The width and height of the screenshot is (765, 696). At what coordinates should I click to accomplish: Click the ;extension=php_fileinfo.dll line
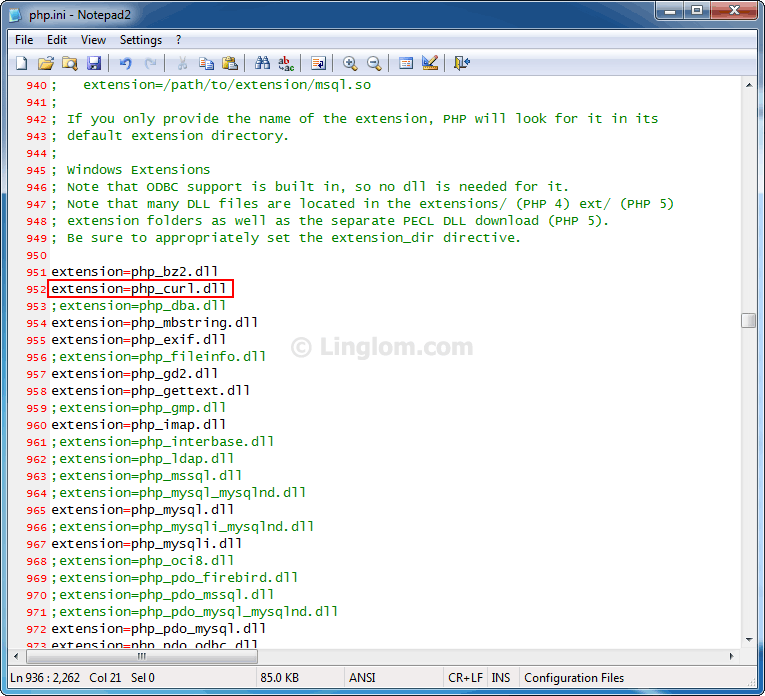tap(159, 357)
